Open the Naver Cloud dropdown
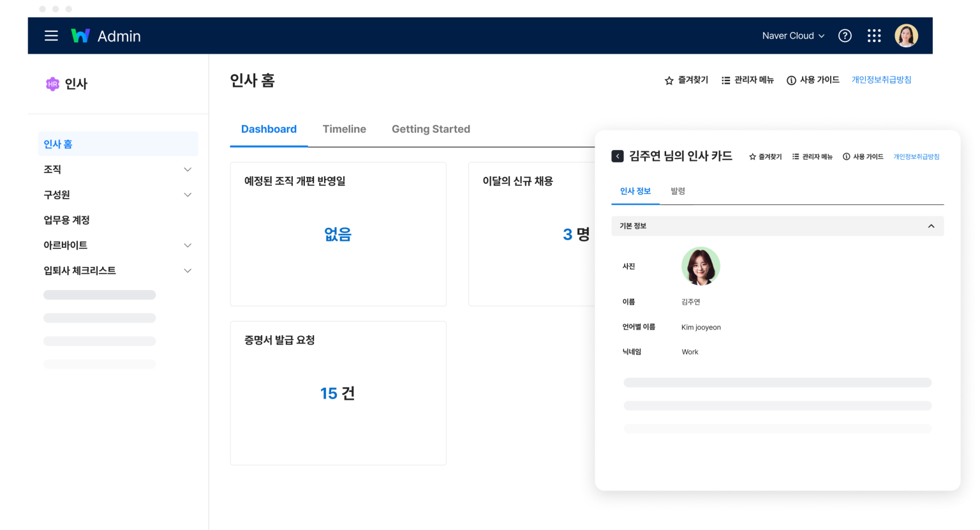Screen dimensions: 980x530 (x=793, y=36)
